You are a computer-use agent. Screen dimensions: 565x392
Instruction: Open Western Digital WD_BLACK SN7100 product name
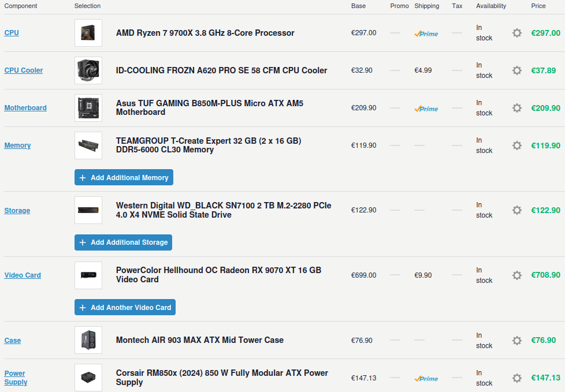pos(224,210)
